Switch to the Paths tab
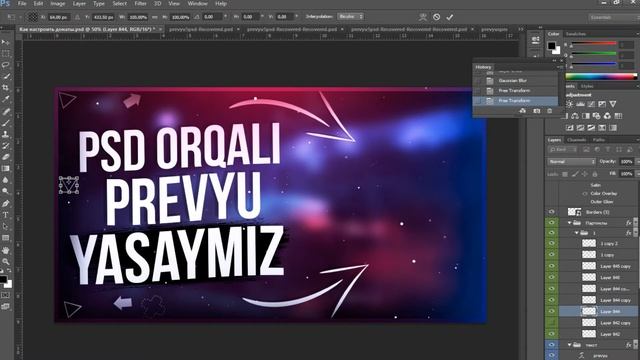 tap(599, 140)
